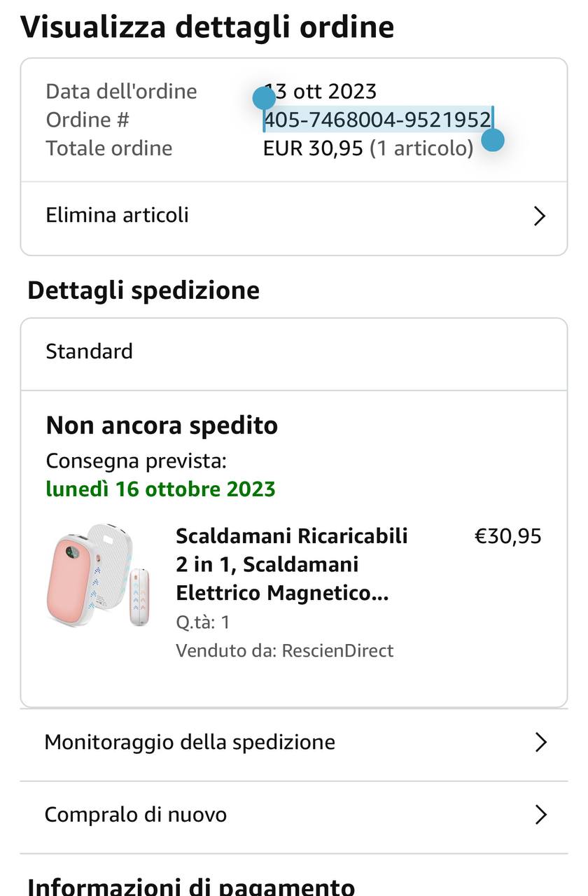Click seller name RescienDirect
This screenshot has height=896, width=588.
(337, 651)
